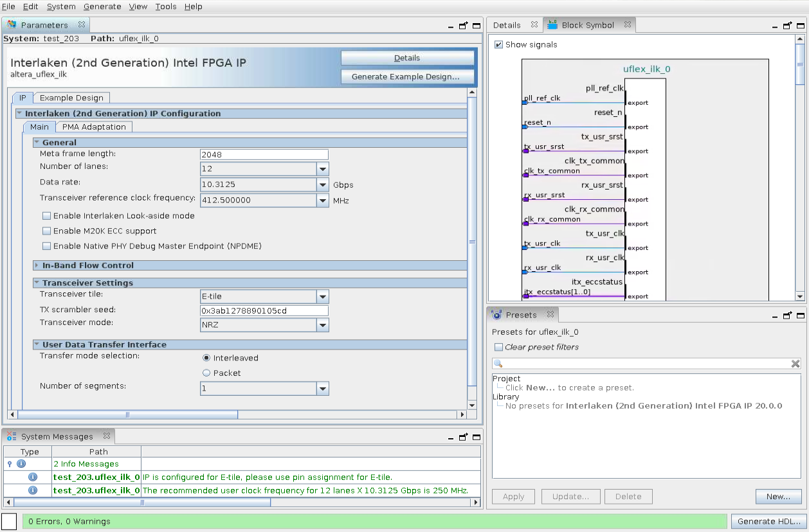Close the Presets tab X icon
809x532 pixels.
click(x=550, y=315)
